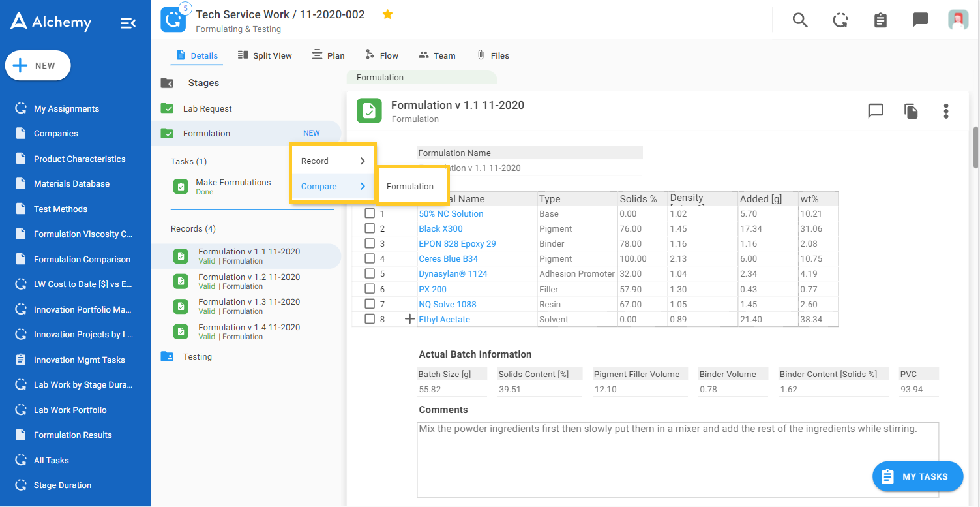Check the box for row 6, PX 200
Viewport: 980px width, 507px height.
tap(370, 288)
